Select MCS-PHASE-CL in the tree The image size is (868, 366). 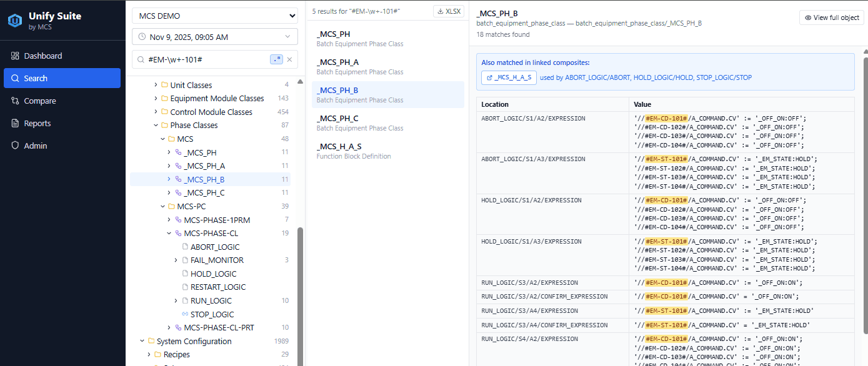tap(210, 234)
